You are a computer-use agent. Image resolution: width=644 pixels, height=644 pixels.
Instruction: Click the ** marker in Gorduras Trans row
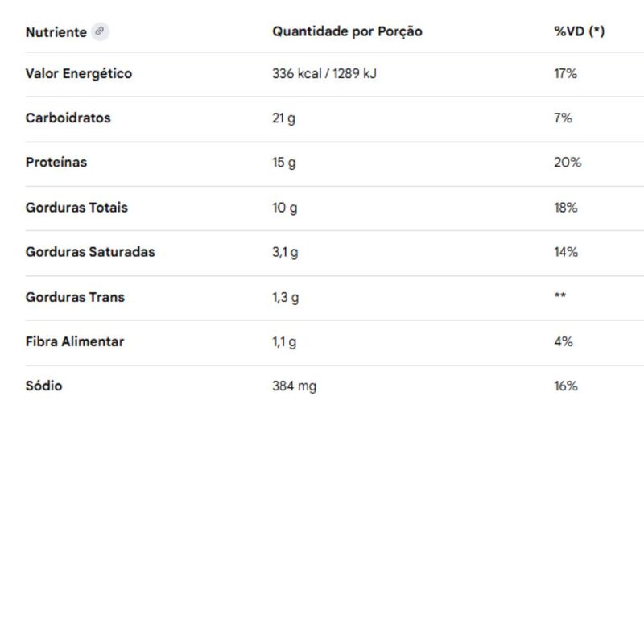[559, 296]
